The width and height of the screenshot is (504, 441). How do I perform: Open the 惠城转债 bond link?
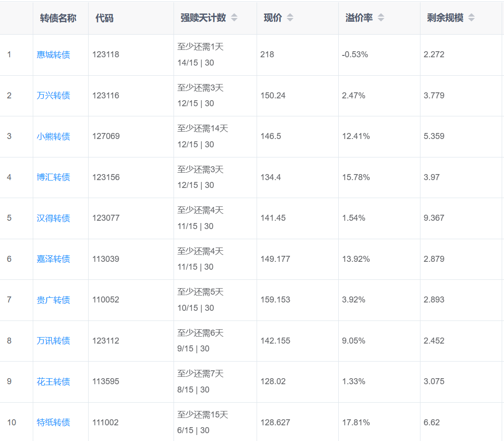click(x=54, y=55)
